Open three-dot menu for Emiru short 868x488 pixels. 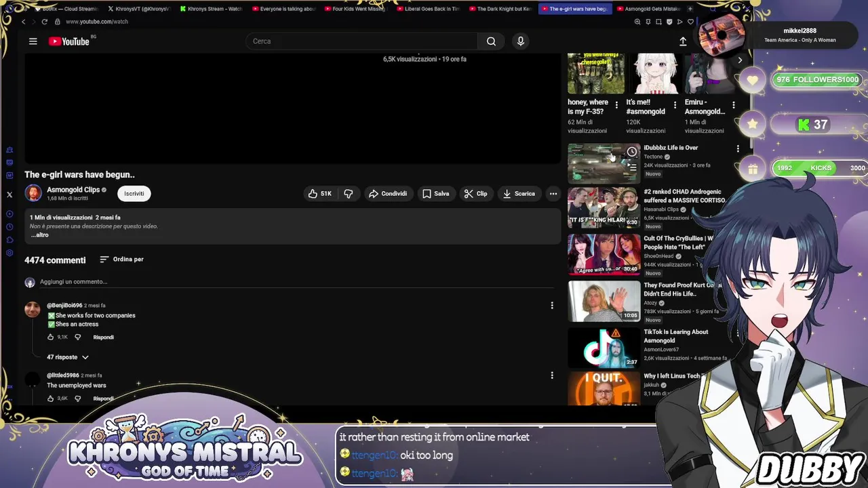point(733,105)
